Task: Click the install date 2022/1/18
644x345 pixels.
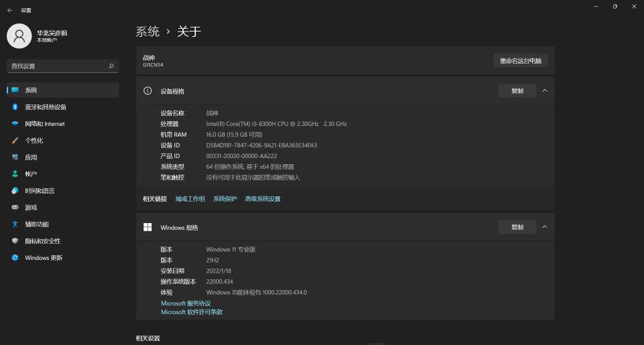Action: (219, 271)
